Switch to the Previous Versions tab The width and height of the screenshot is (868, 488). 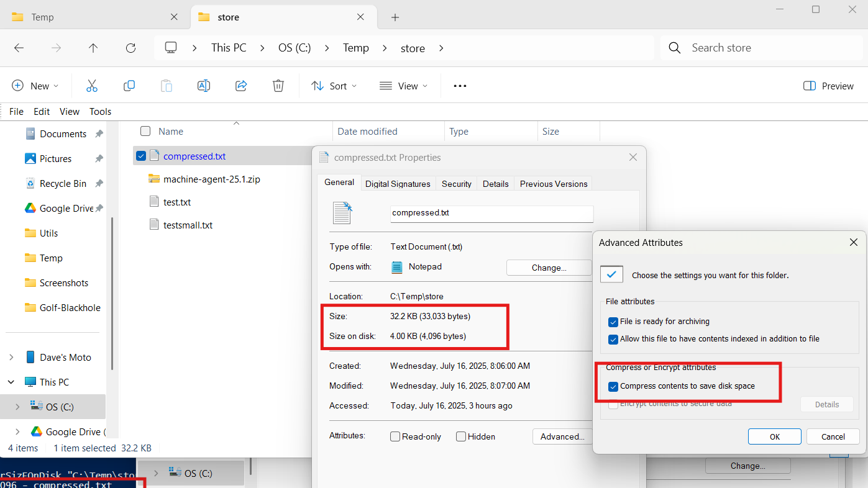(x=554, y=184)
